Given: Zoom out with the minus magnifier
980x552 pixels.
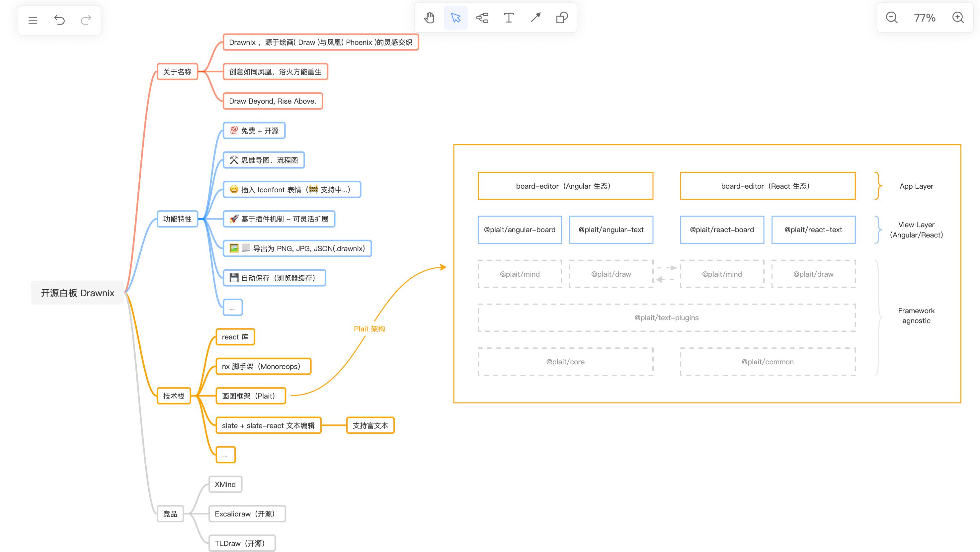Looking at the screenshot, I should pyautogui.click(x=891, y=18).
